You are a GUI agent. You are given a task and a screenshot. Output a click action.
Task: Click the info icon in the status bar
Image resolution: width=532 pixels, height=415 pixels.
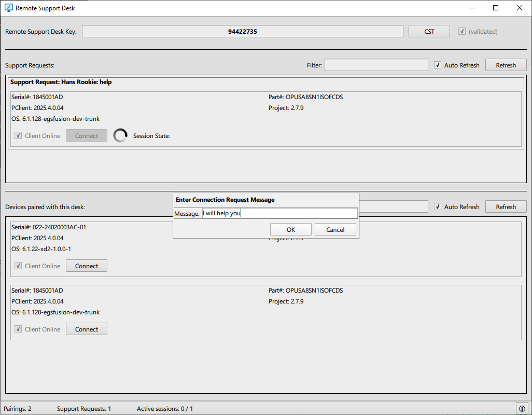(522, 408)
